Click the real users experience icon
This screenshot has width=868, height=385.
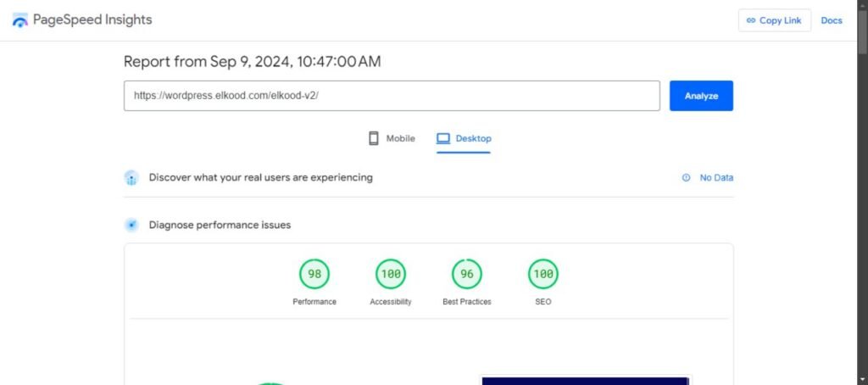[x=131, y=177]
